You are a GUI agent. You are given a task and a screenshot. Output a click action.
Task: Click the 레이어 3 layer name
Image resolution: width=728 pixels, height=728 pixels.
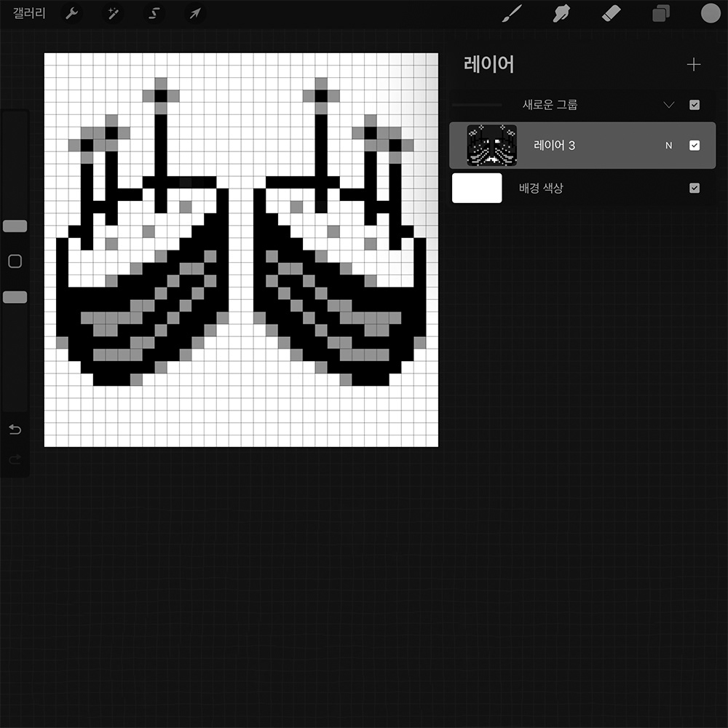click(x=554, y=146)
